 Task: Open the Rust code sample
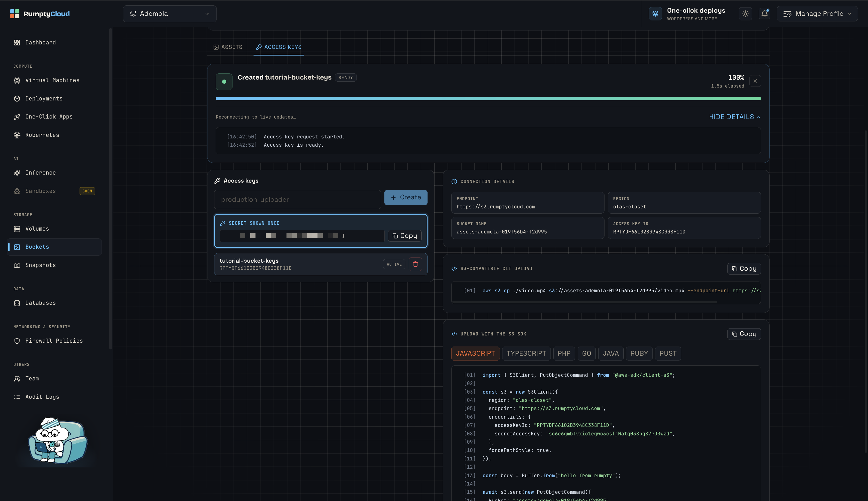point(668,353)
